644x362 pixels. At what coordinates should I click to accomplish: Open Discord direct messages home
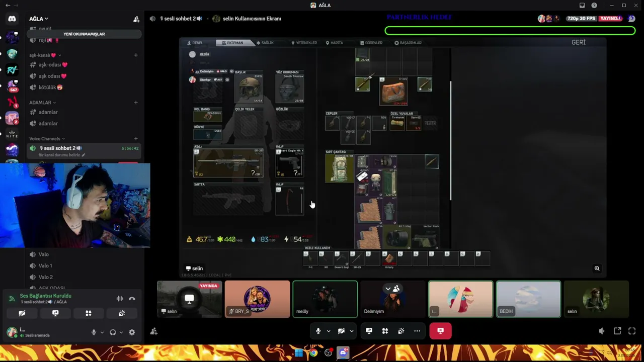[12, 19]
